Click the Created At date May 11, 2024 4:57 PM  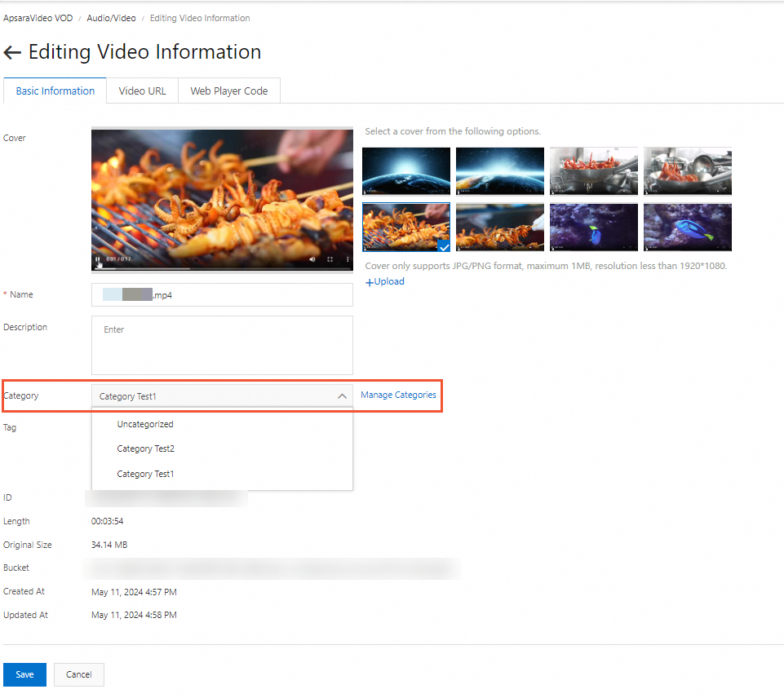click(134, 592)
